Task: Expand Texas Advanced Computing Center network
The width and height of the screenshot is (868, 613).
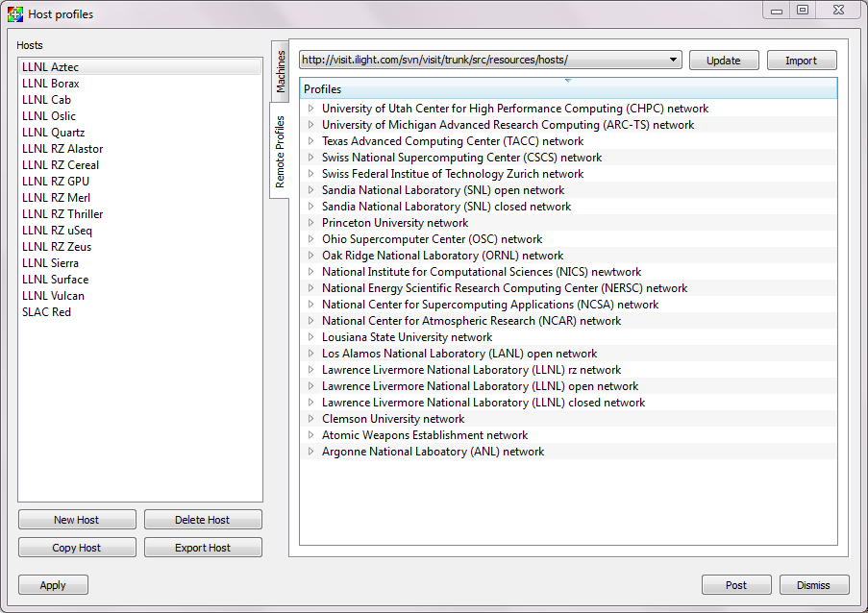Action: (x=311, y=141)
